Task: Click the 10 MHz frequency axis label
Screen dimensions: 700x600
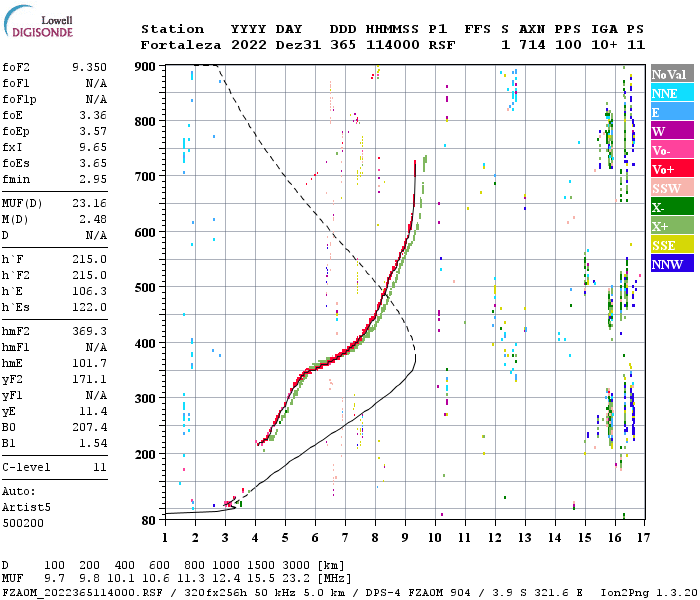Action: pyautogui.click(x=435, y=538)
